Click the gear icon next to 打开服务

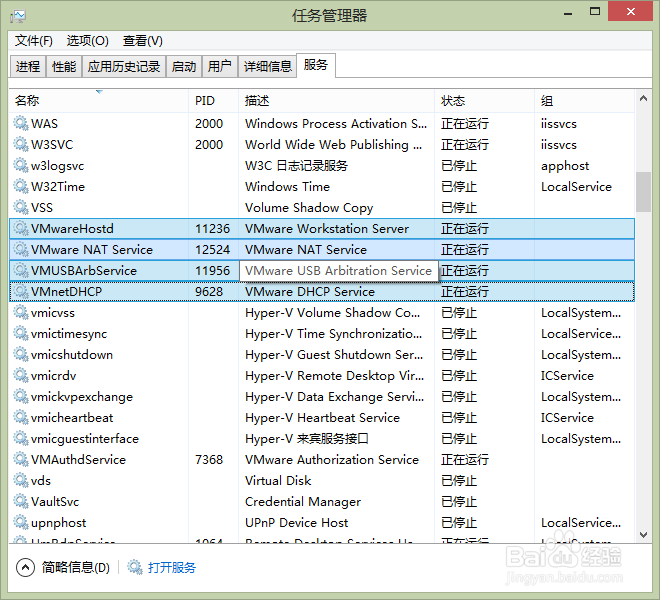tap(135, 567)
